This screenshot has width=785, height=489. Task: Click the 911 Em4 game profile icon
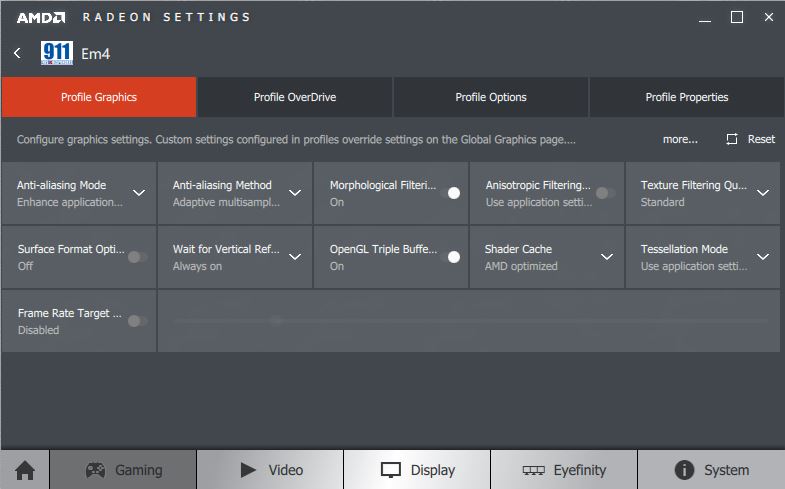click(57, 53)
